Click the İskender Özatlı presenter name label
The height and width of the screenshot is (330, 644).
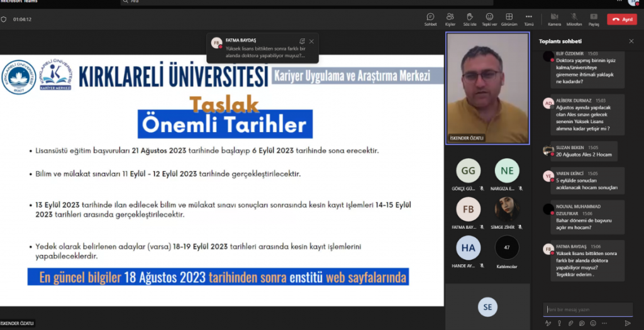coord(467,138)
